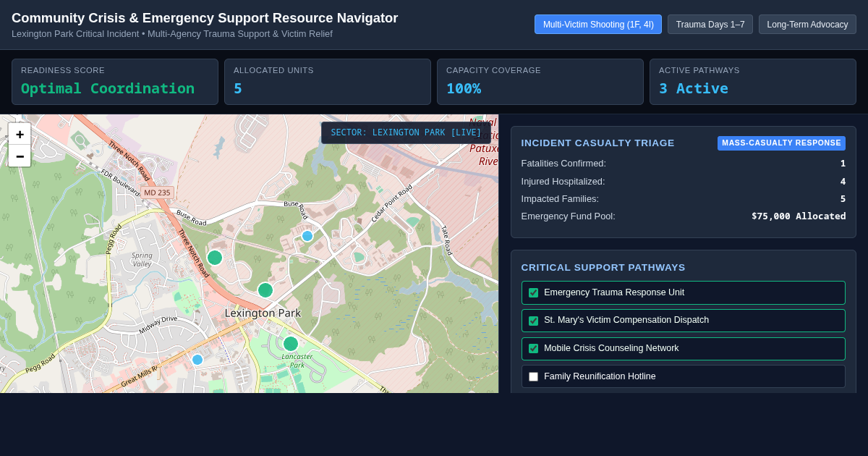Click Emergency Fund Pool label
868x456 pixels.
pos(568,216)
